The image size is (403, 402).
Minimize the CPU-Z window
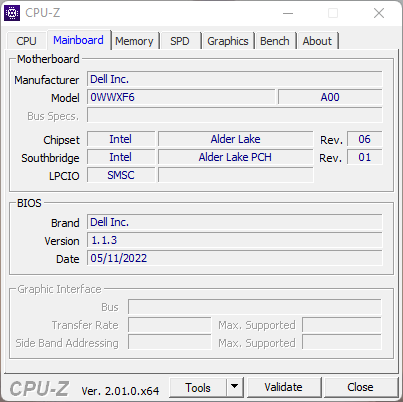[288, 13]
